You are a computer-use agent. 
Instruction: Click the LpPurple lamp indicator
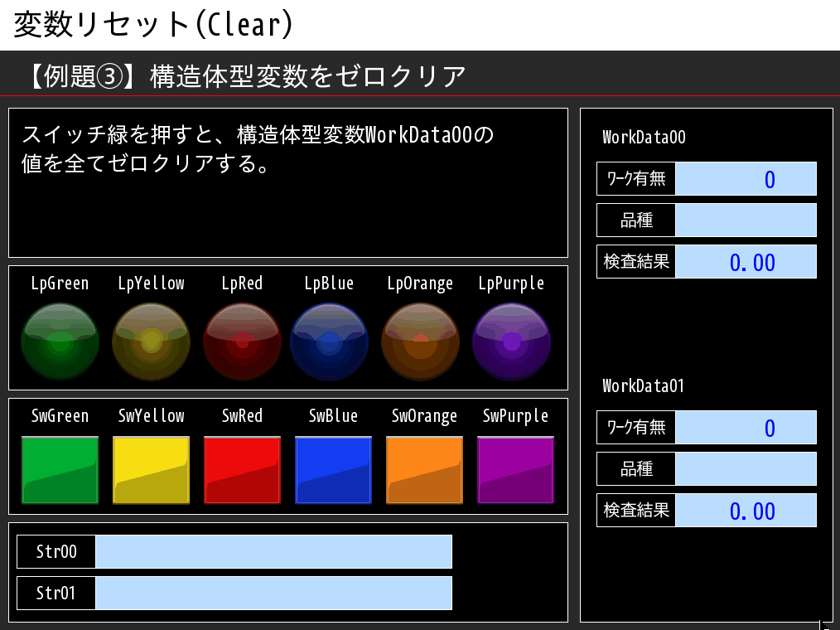click(512, 342)
